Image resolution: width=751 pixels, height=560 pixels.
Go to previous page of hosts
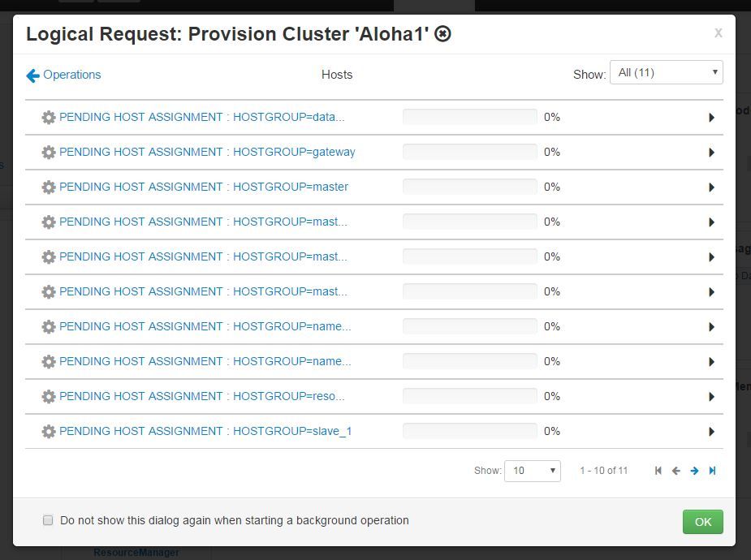(675, 471)
